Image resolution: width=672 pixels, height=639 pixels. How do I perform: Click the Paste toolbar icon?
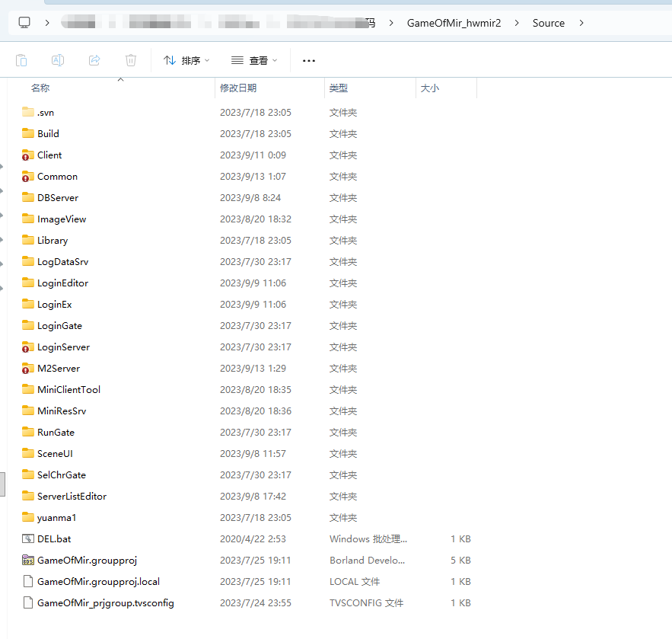22,60
